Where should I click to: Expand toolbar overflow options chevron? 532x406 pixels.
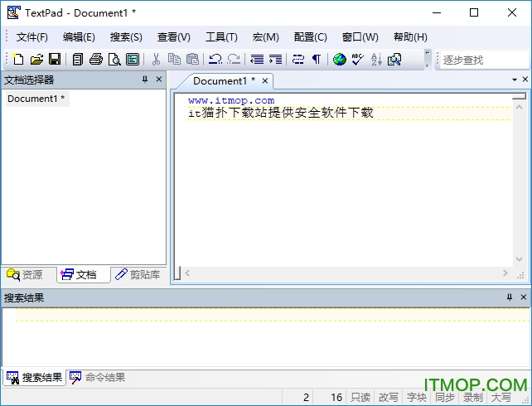pyautogui.click(x=428, y=60)
